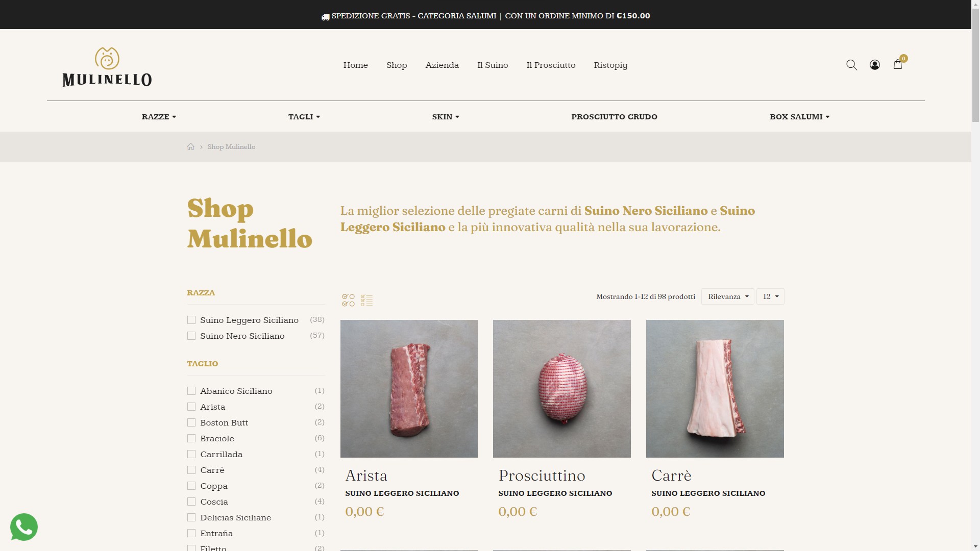
Task: Open the search magnifier icon
Action: (851, 65)
